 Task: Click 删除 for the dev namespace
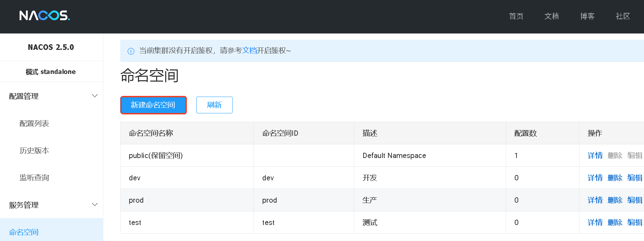point(615,178)
